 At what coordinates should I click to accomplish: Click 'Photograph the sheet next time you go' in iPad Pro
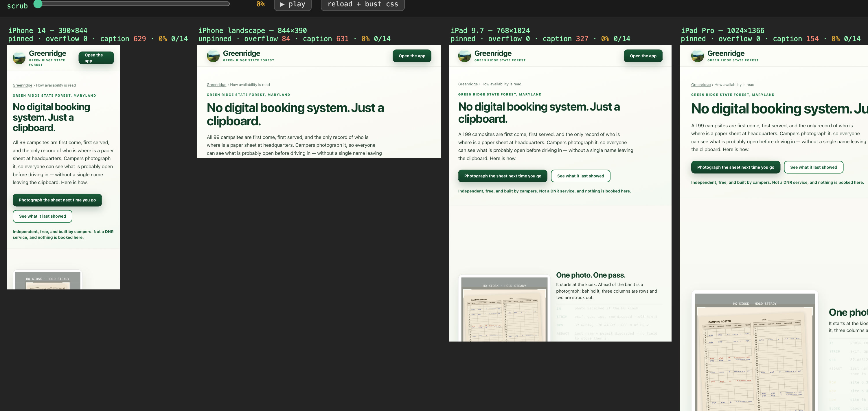pos(735,167)
